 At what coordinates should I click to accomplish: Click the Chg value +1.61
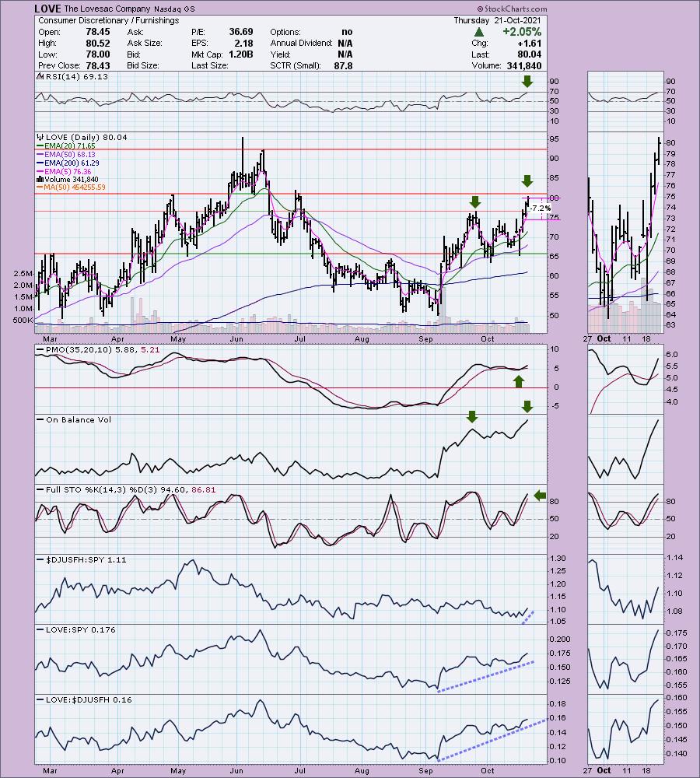point(530,43)
